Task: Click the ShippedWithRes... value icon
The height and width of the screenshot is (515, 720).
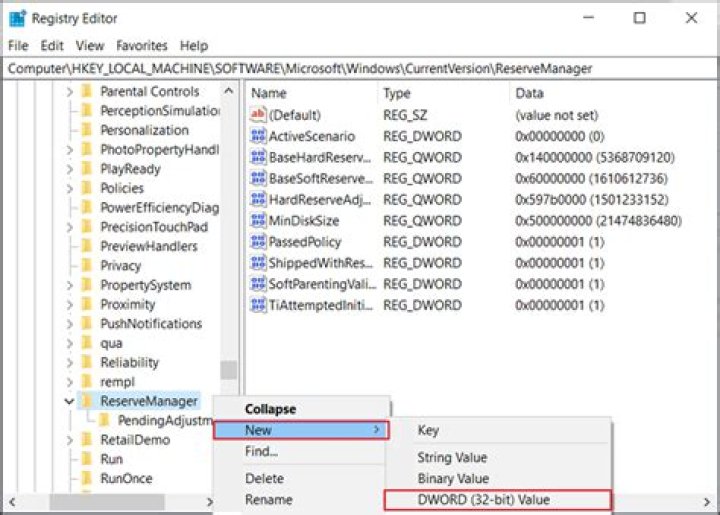Action: pos(258,263)
